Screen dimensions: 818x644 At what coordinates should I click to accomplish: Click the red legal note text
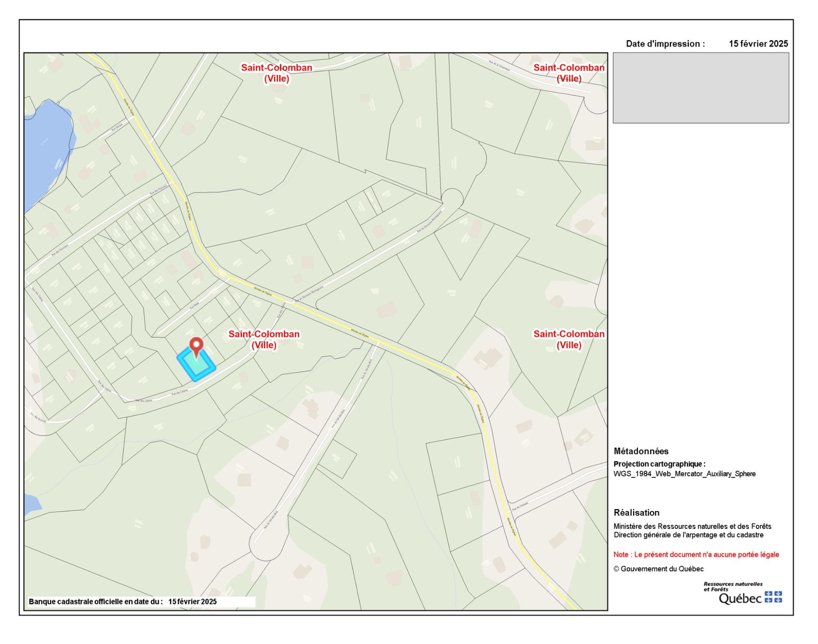pyautogui.click(x=696, y=554)
